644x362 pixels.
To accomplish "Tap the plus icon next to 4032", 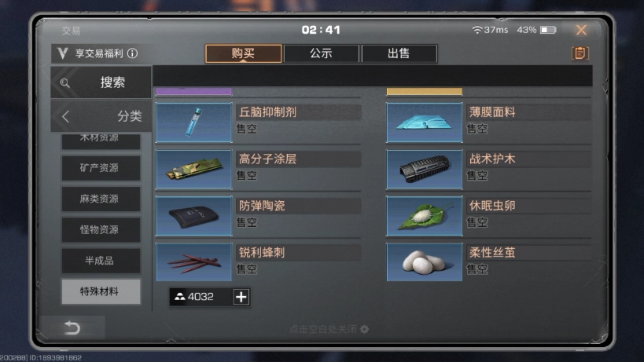I will pyautogui.click(x=241, y=297).
